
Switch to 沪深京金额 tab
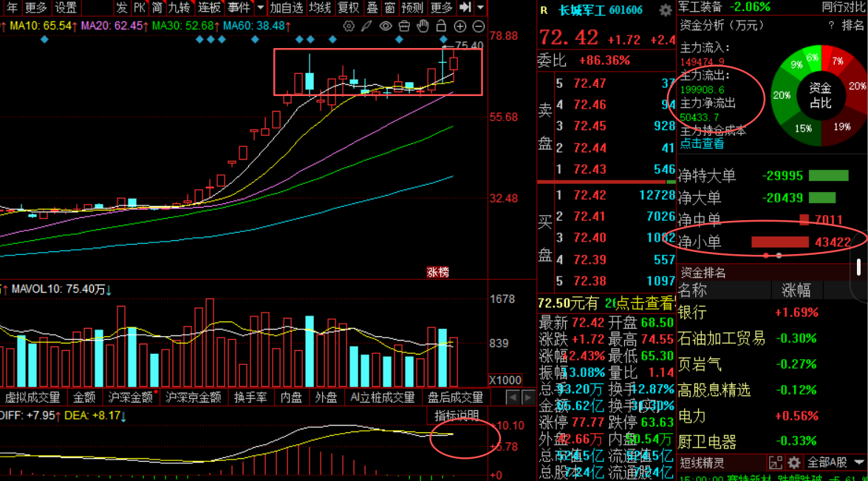(x=194, y=398)
